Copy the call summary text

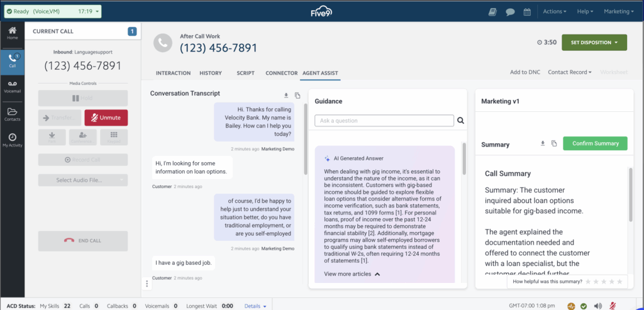coord(554,143)
